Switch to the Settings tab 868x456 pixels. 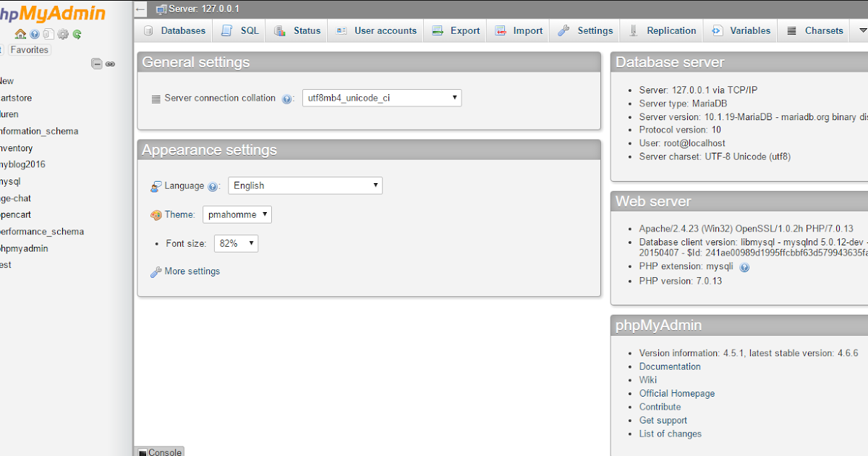coord(593,30)
